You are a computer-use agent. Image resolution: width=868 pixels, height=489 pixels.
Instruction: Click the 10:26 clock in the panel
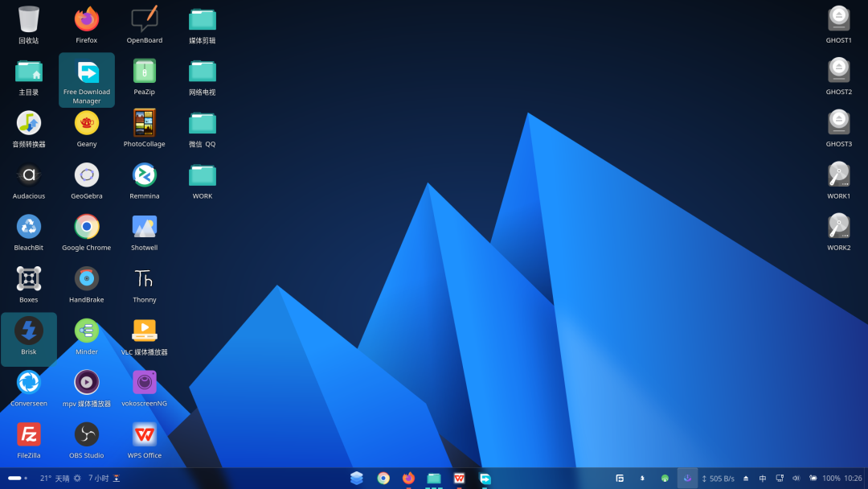click(x=853, y=479)
